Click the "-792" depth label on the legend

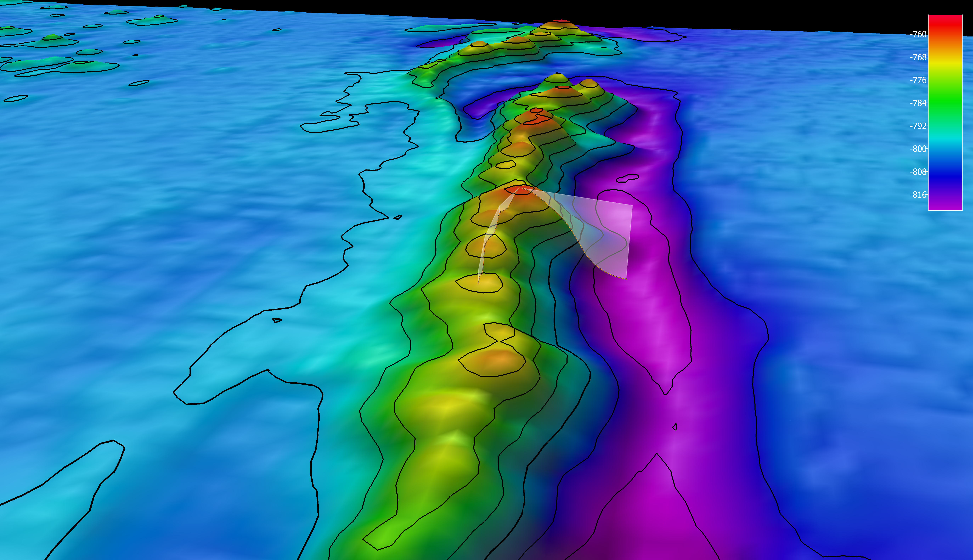coord(918,126)
